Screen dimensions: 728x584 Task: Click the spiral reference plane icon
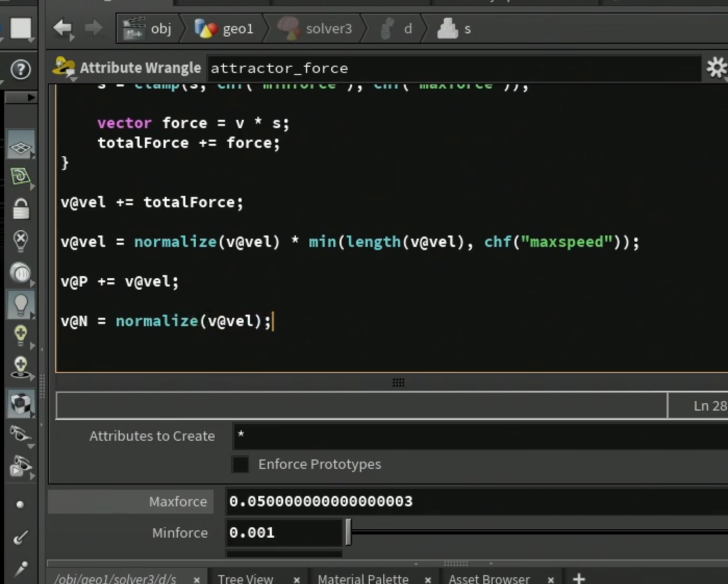point(21,176)
